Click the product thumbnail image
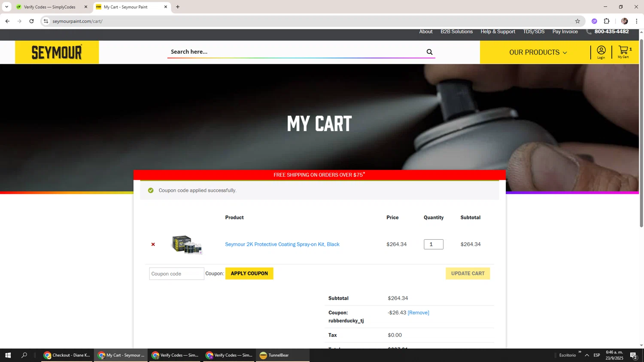This screenshot has width=644, height=362. pyautogui.click(x=187, y=244)
